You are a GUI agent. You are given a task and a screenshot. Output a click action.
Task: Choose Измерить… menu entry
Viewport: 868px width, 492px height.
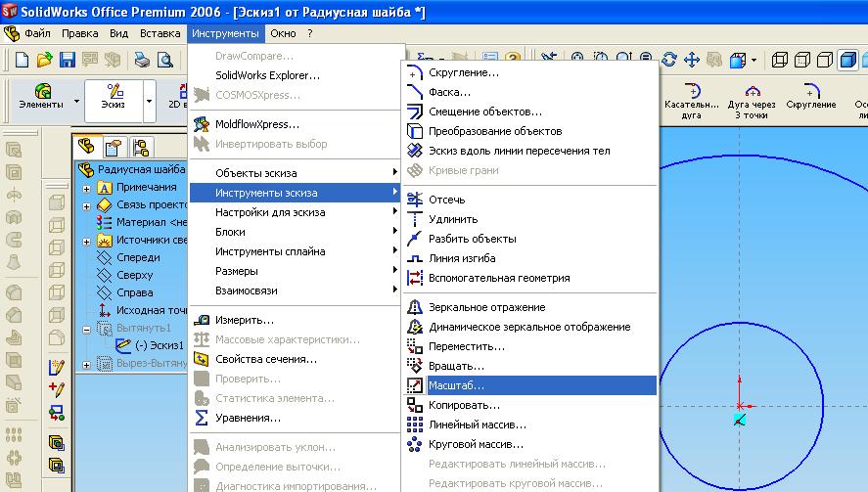295,320
